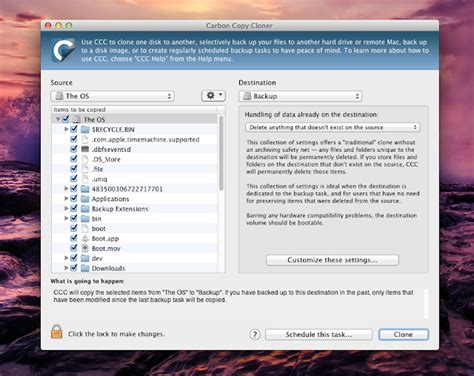Click the Clone button

coord(403,334)
